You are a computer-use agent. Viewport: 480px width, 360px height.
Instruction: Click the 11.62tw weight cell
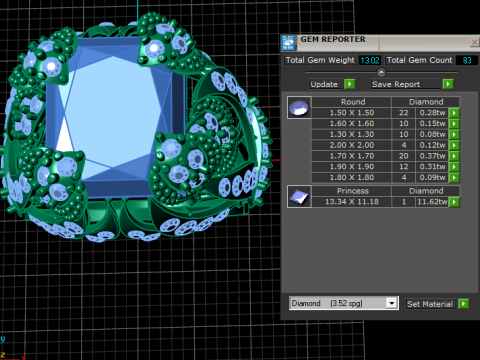(432, 202)
